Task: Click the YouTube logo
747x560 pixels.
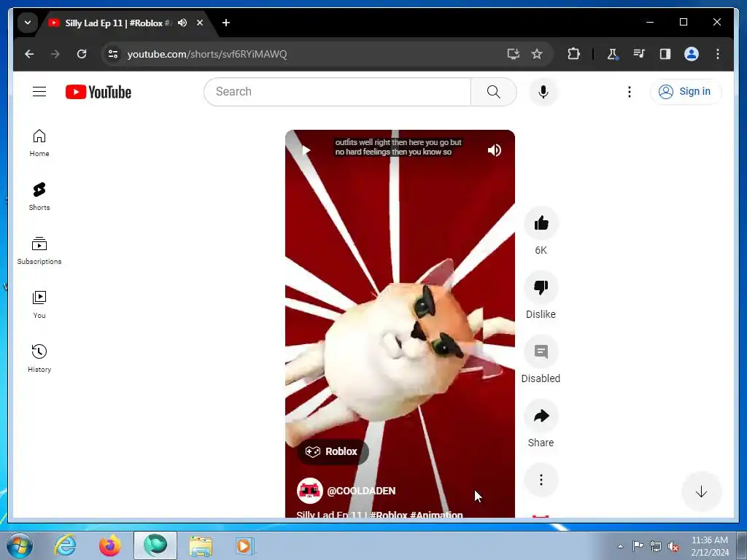Action: (x=98, y=92)
